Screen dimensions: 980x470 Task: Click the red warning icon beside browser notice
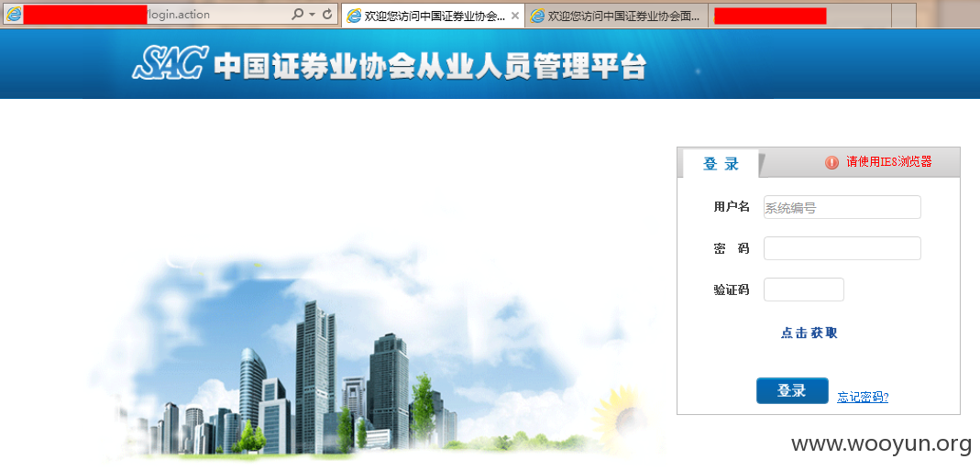point(831,162)
